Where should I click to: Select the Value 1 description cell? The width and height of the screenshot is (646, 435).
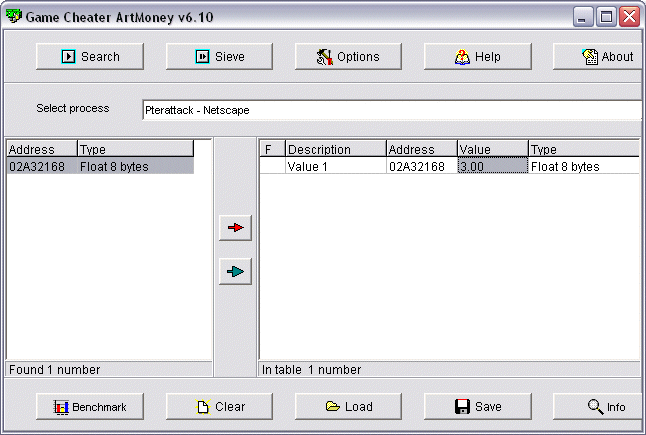[335, 167]
